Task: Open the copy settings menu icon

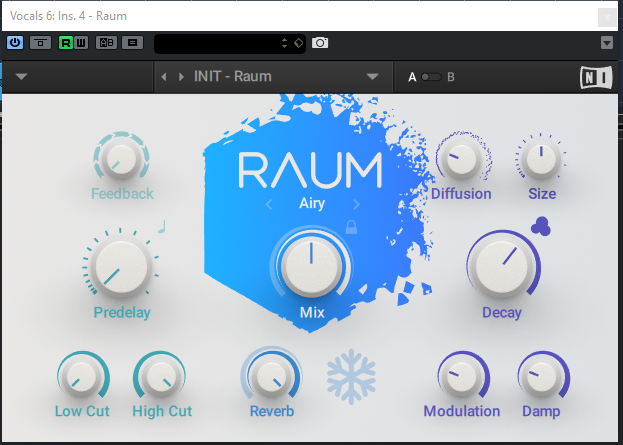Action: 132,43
